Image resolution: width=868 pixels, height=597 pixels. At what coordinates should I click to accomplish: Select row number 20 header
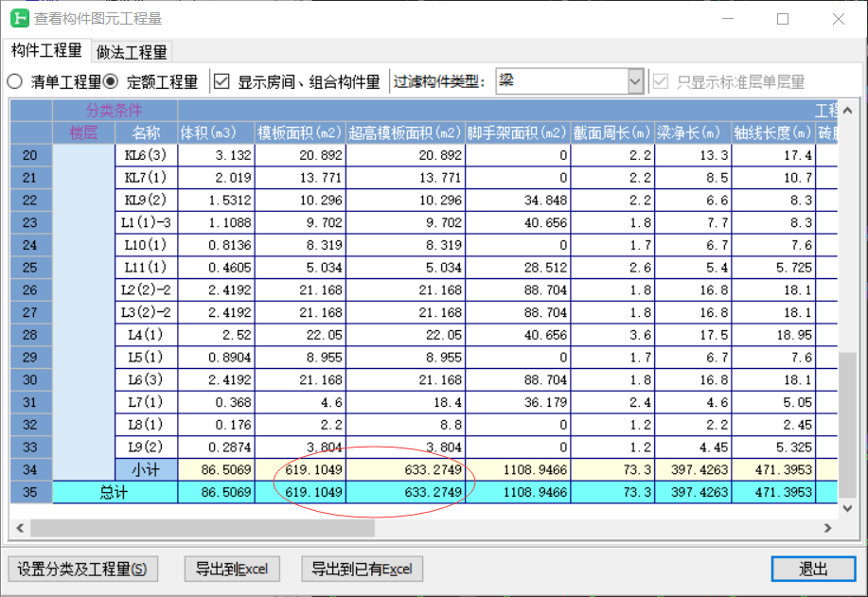coord(30,155)
